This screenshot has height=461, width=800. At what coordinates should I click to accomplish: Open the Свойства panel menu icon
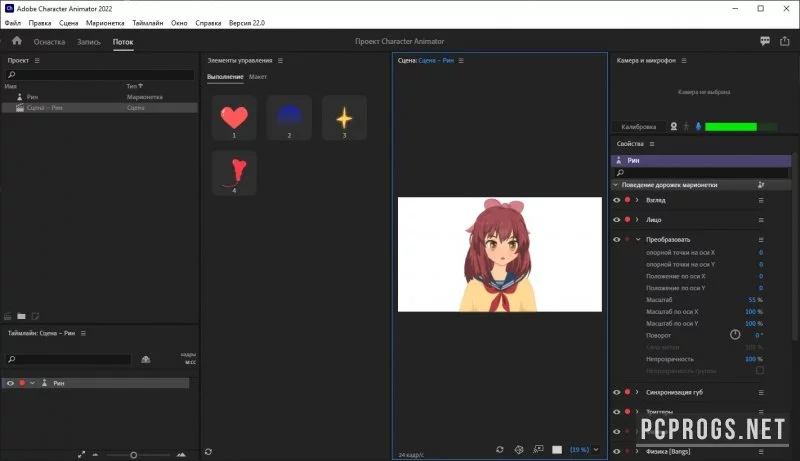(652, 144)
